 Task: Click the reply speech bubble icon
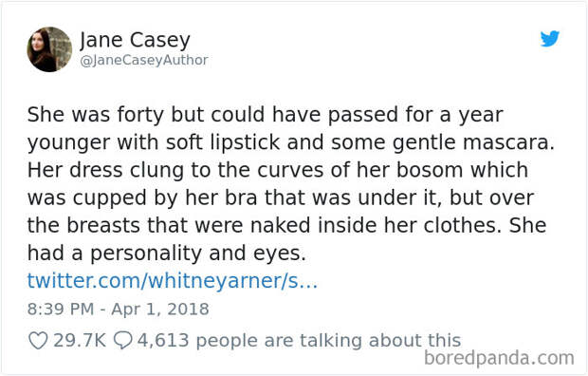pos(123,340)
